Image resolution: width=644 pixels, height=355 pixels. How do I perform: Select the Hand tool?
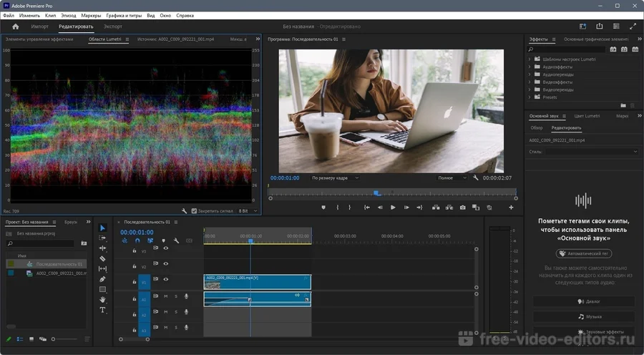[102, 299]
